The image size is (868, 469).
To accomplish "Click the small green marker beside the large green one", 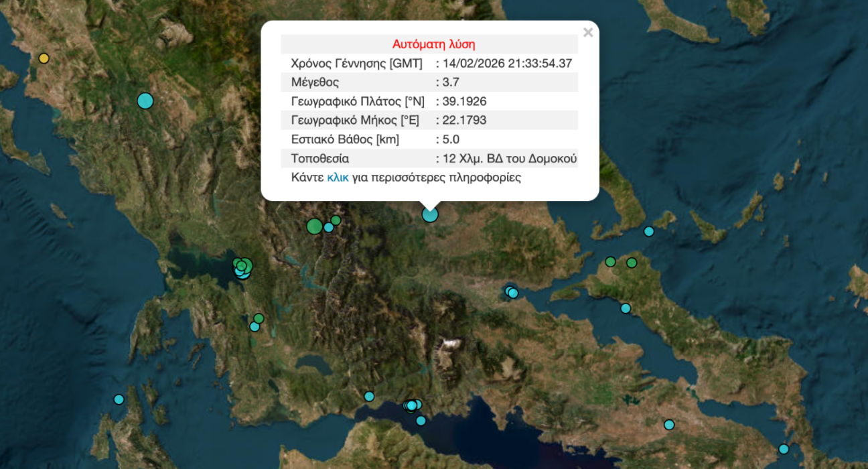I will (336, 220).
